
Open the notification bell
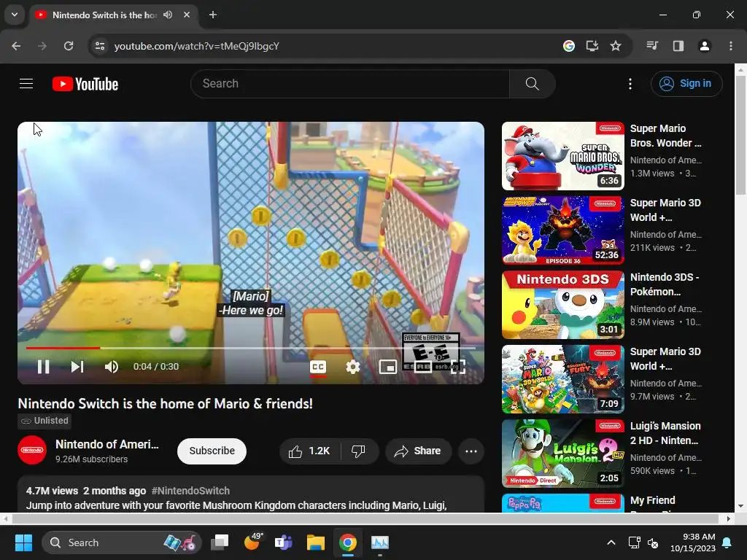coord(727,542)
